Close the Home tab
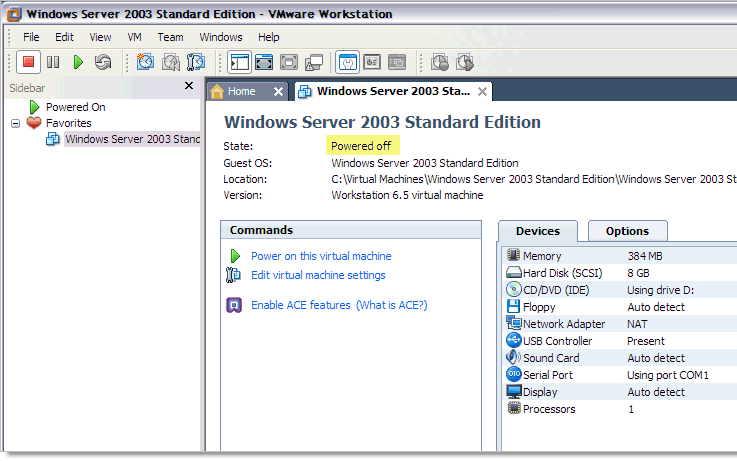The image size is (737, 461). tap(278, 92)
